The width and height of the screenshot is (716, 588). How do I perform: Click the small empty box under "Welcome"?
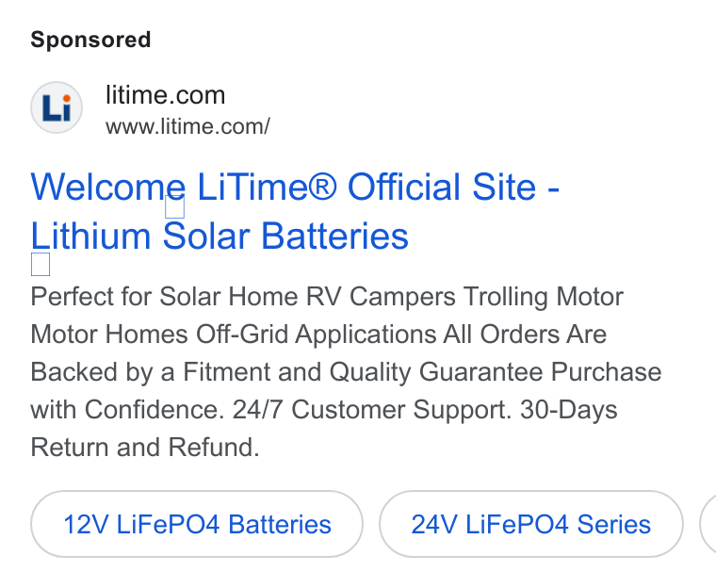175,207
